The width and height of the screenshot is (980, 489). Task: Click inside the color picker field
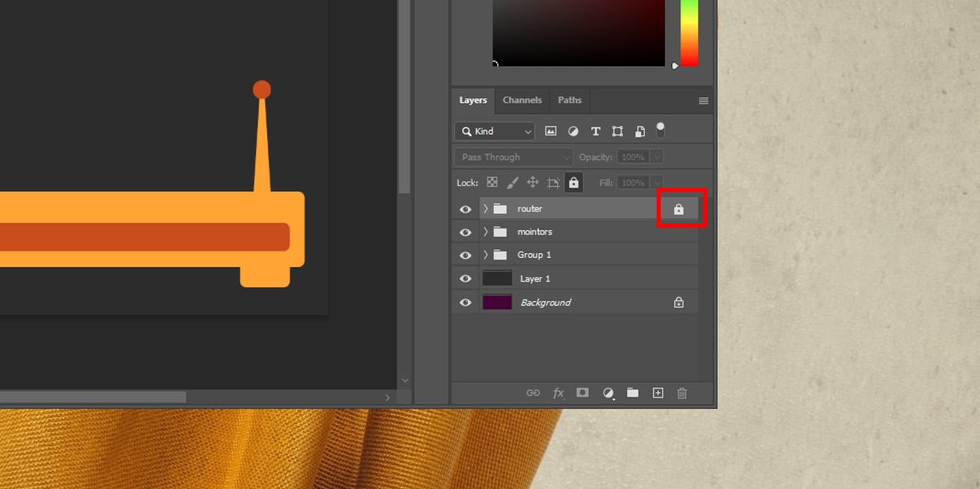pyautogui.click(x=578, y=33)
